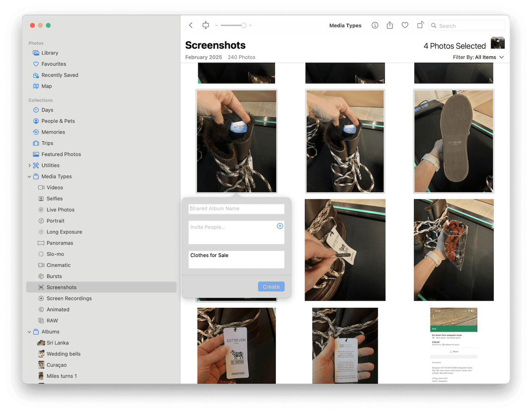Click the plus icon to invite people
Viewport: 532px width, 413px height.
(280, 226)
